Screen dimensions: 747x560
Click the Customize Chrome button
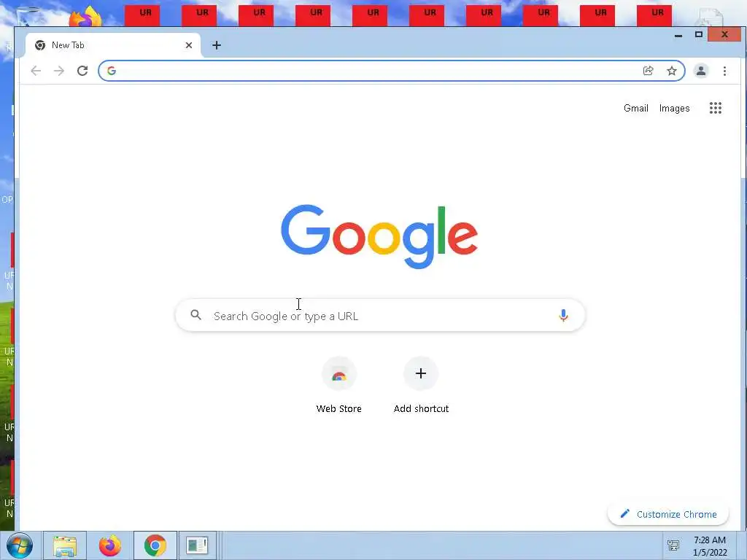[668, 514]
